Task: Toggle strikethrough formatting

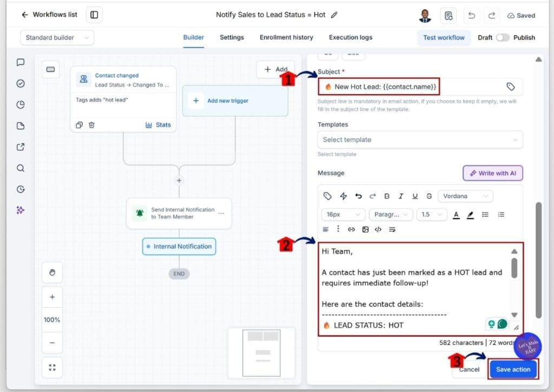Action: [x=429, y=196]
